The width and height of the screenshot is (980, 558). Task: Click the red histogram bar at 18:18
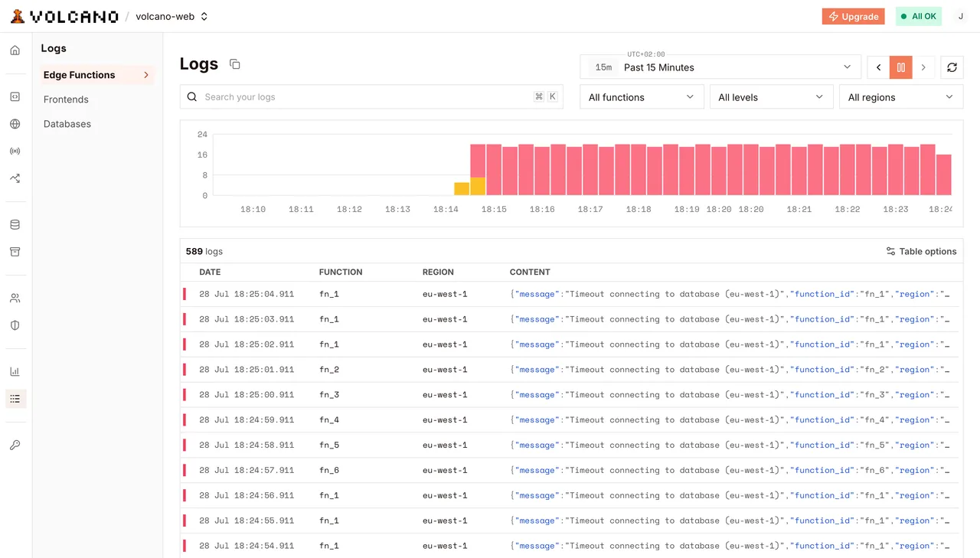(x=639, y=170)
